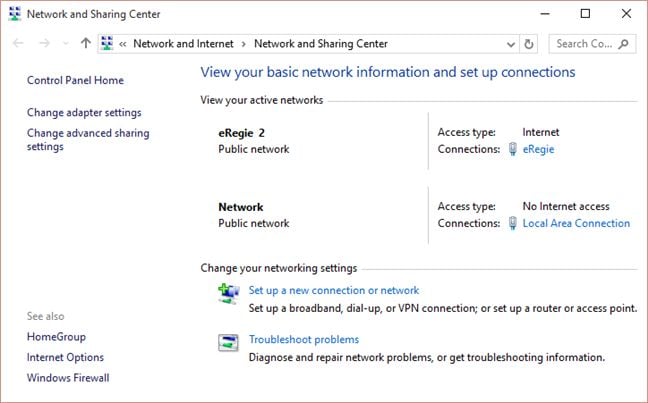Close the Network and Sharing Center window

(626, 14)
